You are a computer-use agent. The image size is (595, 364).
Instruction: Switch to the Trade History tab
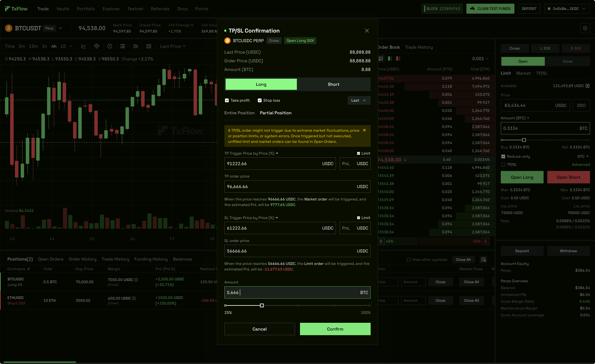[x=419, y=47]
